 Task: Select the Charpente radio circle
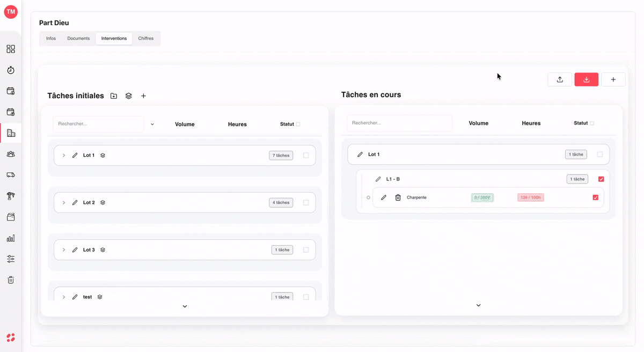coord(368,197)
